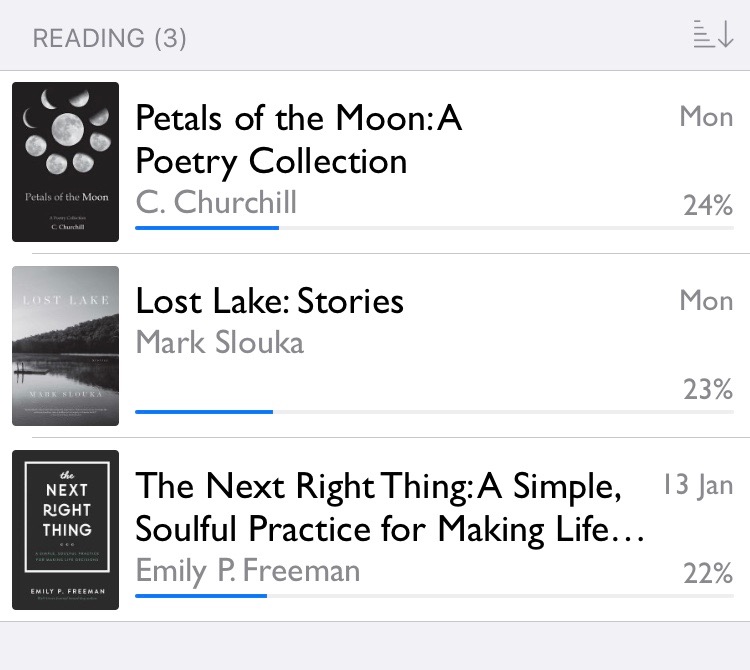Click the 13 Jan date label
750x670 pixels.
click(698, 485)
